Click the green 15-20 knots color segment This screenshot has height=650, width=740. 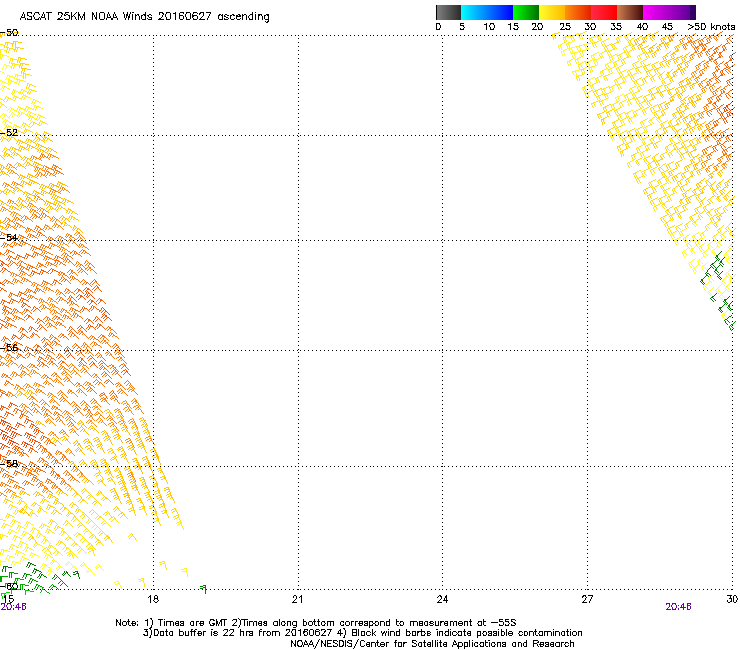click(526, 12)
